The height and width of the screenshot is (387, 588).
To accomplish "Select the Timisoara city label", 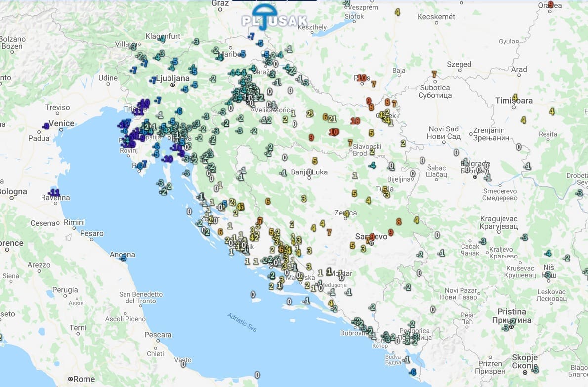I will pos(514,101).
